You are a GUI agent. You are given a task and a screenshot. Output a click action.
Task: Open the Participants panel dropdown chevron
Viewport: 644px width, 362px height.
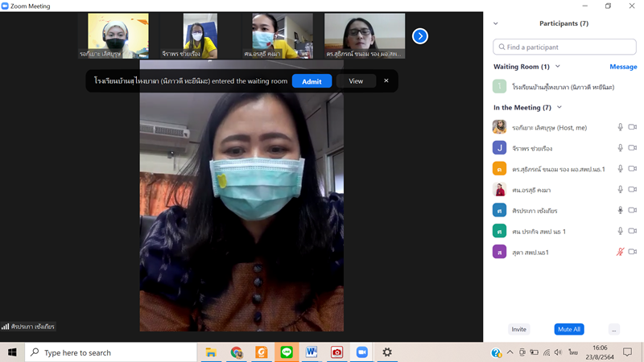pyautogui.click(x=496, y=23)
